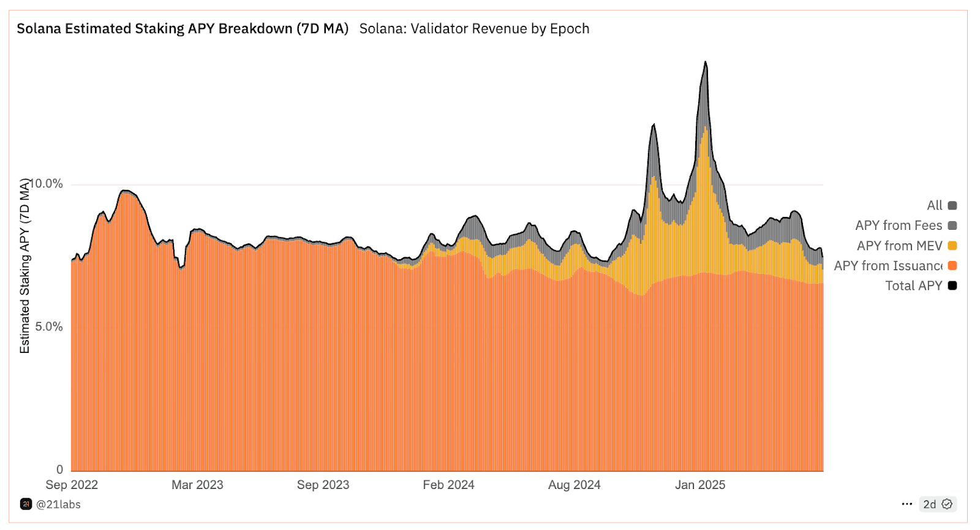Toggle the All legend series

[941, 206]
